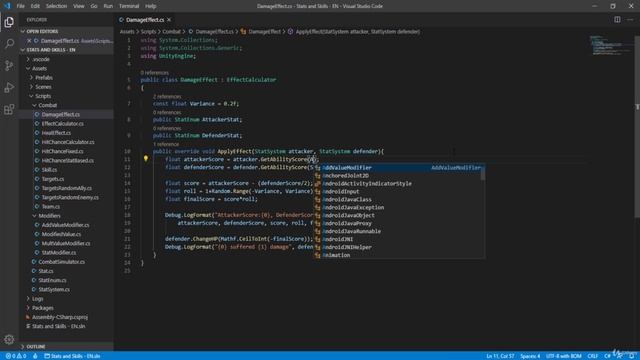Select the DamageEffect.cs editor tab
The height and width of the screenshot is (360, 640).
(x=145, y=20)
